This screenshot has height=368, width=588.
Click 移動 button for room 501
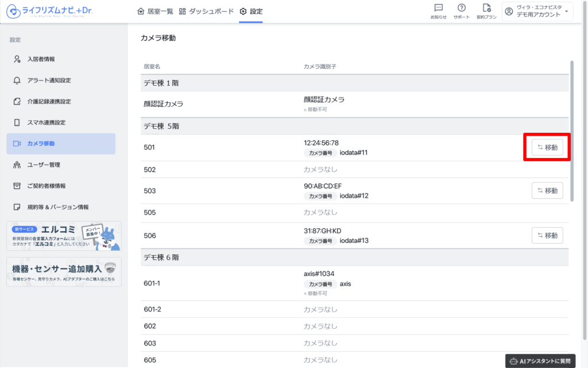point(547,148)
